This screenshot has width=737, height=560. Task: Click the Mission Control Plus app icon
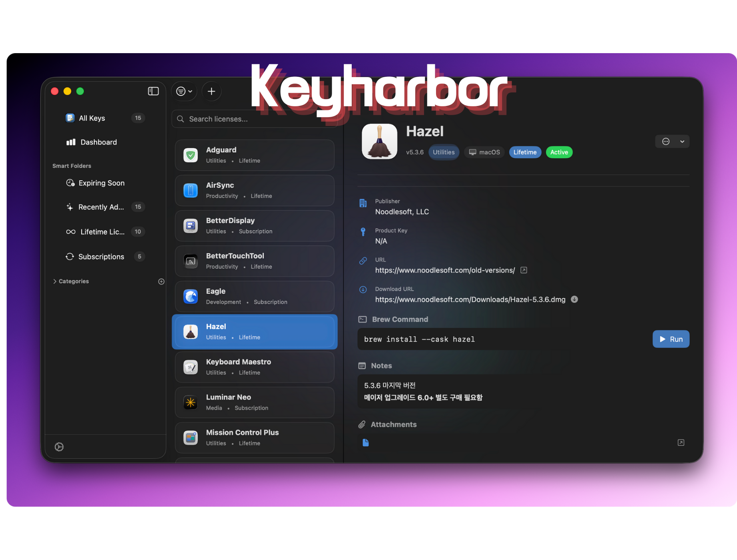click(191, 438)
